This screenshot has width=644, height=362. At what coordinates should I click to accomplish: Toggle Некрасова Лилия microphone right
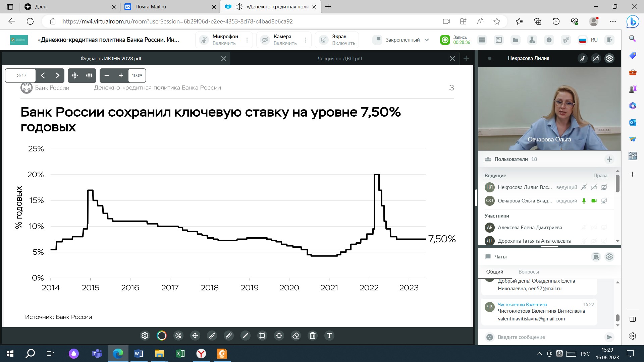tap(584, 187)
